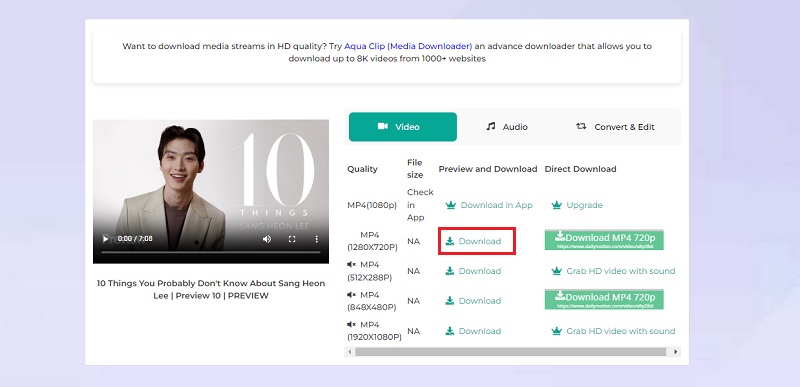Click green Download MP4 720p button in 1280X720P row
Viewport: 800px width, 387px height.
click(604, 240)
